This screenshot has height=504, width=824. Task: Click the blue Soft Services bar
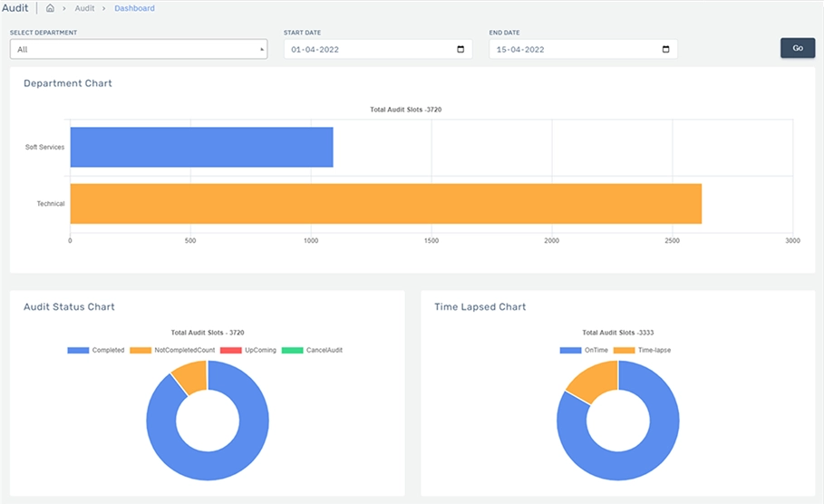pyautogui.click(x=201, y=147)
